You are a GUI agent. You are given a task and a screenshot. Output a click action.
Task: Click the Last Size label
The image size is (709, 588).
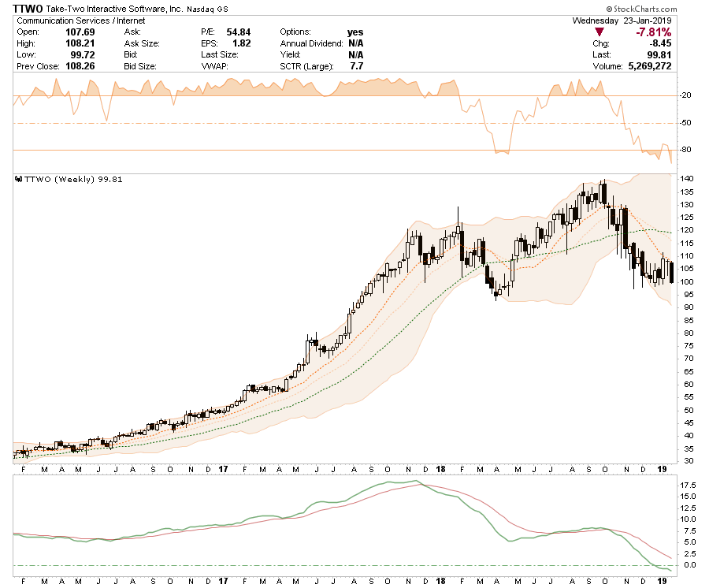(x=220, y=54)
